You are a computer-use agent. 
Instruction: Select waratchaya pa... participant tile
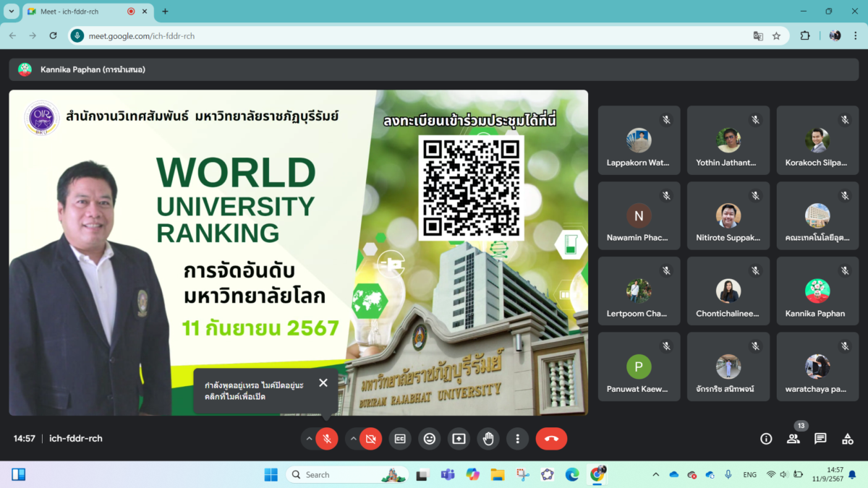817,367
